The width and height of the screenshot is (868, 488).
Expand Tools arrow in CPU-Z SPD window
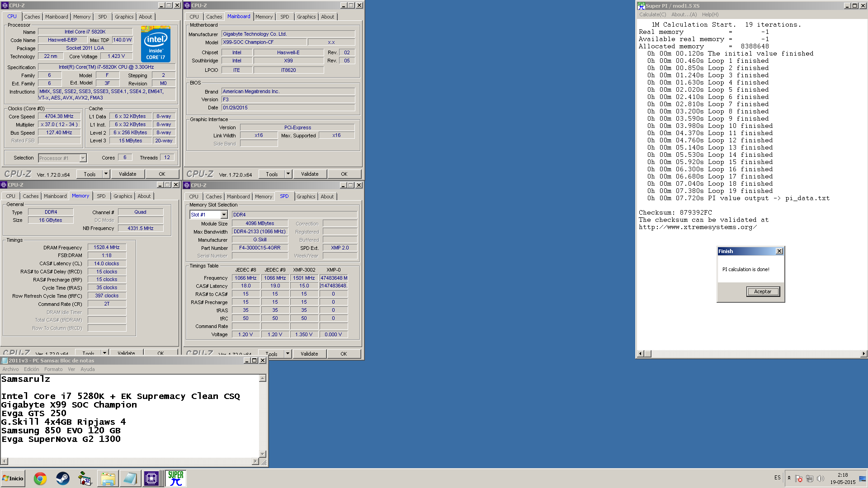tap(288, 354)
